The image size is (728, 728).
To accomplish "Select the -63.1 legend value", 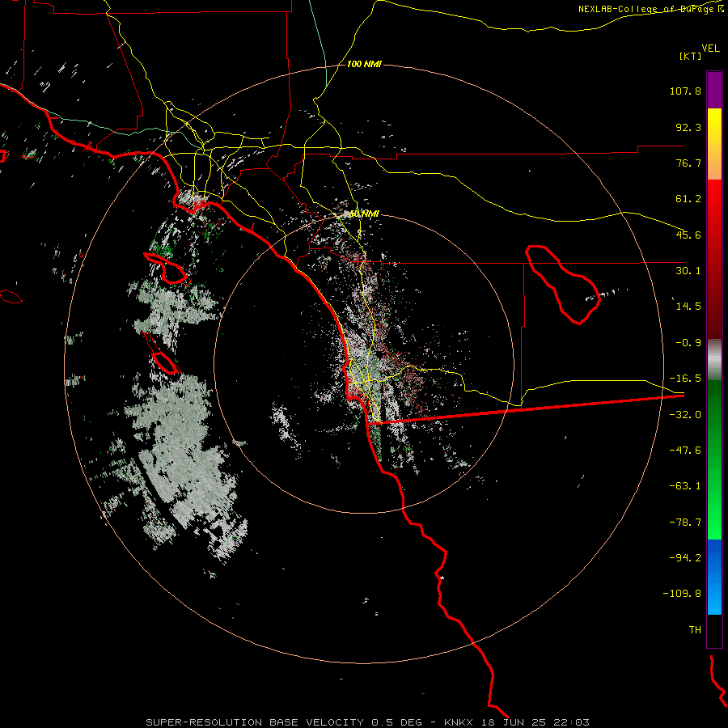I will pos(685,486).
